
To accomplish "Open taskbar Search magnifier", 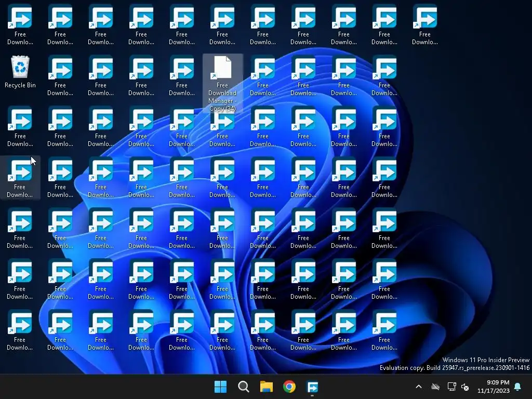I will (244, 387).
